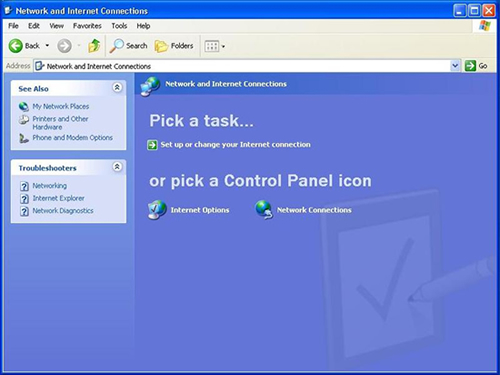Open Printers and Other Hardware link

(x=60, y=123)
